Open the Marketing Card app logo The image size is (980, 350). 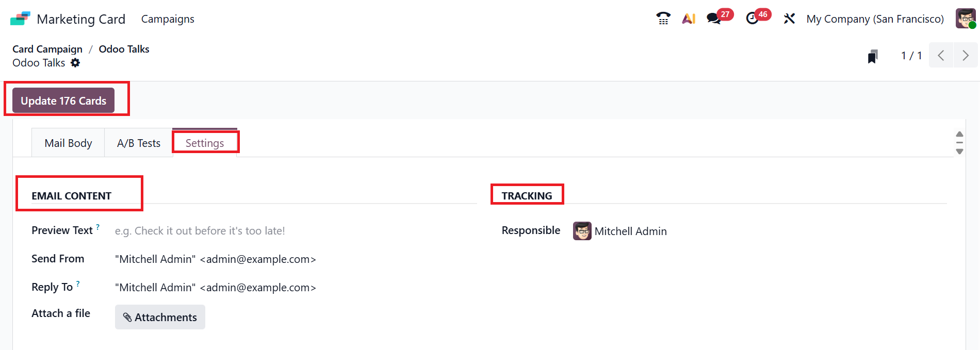pos(21,19)
